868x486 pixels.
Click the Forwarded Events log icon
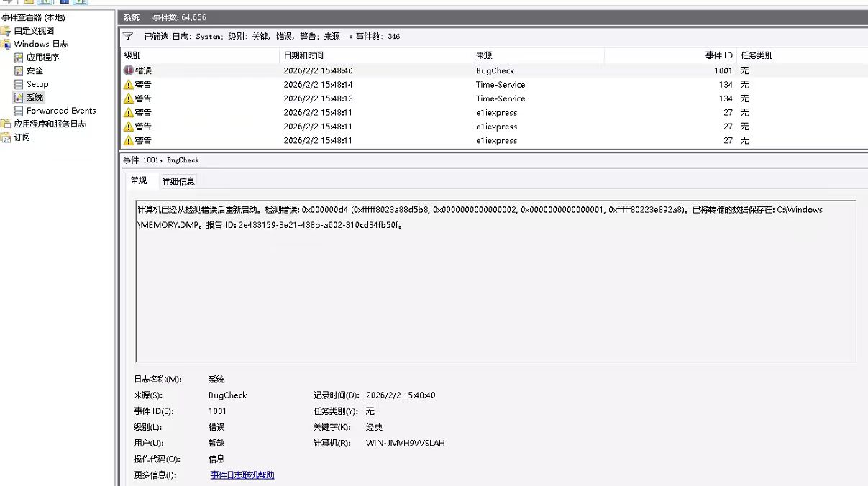(19, 111)
